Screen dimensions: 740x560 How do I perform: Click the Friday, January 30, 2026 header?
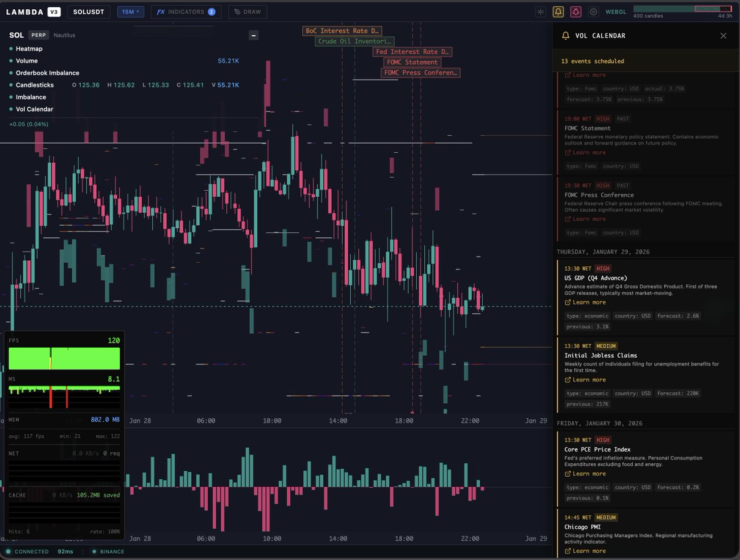click(x=599, y=423)
